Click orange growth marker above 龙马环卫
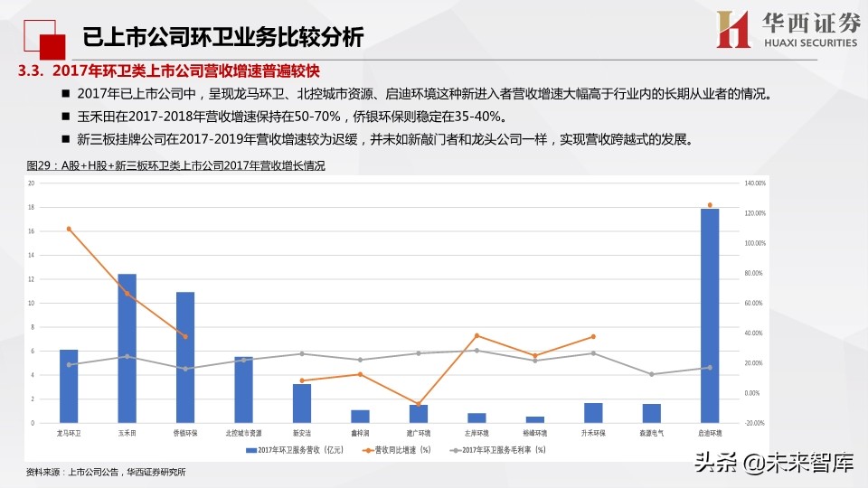The image size is (868, 488). click(x=69, y=229)
